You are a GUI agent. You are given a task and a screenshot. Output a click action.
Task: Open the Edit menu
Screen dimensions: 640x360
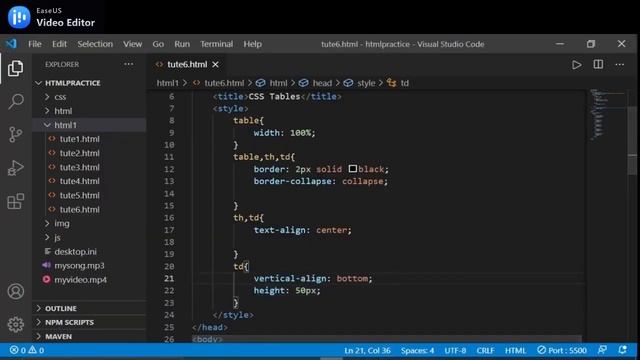(x=59, y=44)
